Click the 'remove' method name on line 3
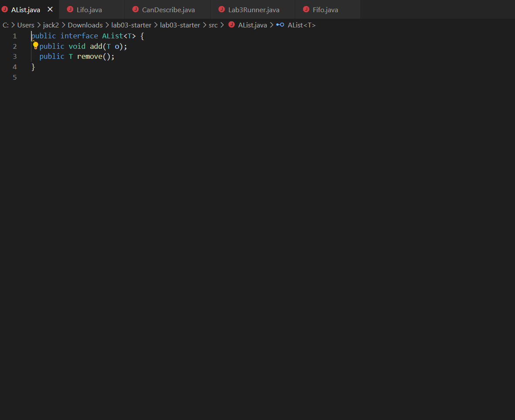 (x=90, y=57)
